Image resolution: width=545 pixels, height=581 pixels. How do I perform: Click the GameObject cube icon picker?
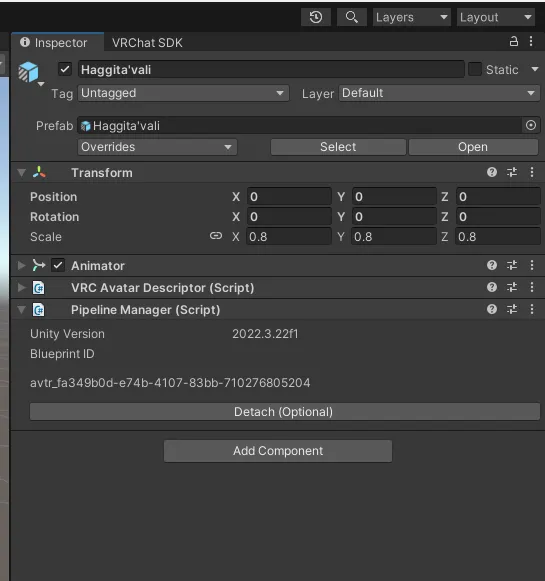29,72
